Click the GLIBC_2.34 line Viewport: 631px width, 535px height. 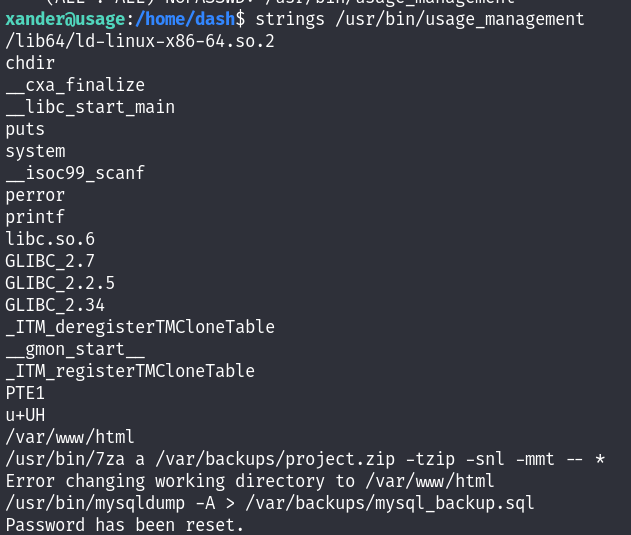[55, 305]
